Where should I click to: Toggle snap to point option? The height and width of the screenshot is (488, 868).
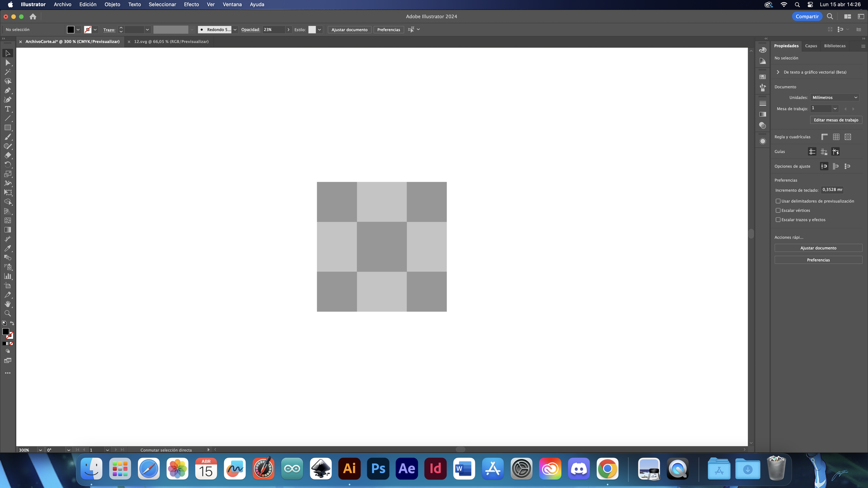pos(824,166)
